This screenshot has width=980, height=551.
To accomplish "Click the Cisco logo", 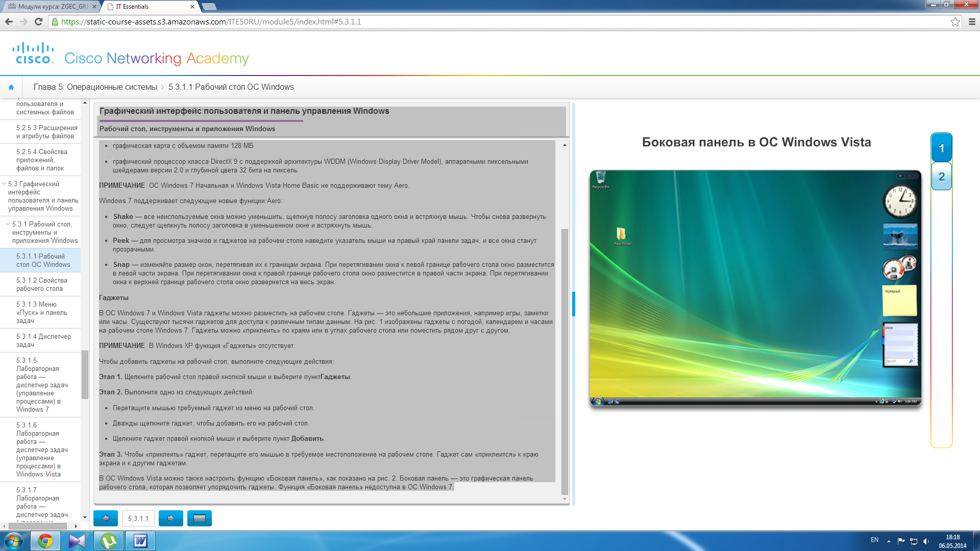I will (x=33, y=53).
